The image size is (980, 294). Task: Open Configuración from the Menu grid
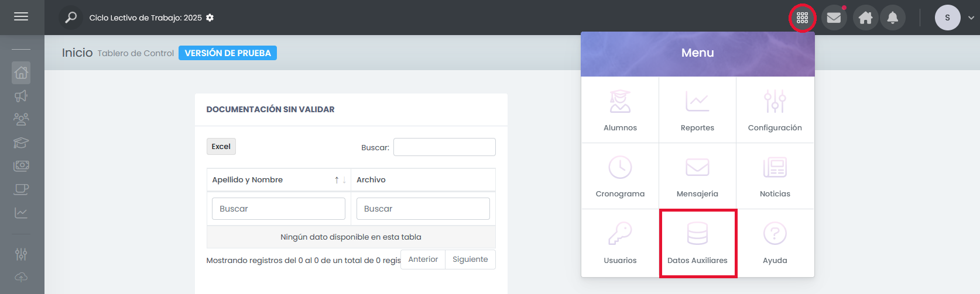click(x=775, y=110)
